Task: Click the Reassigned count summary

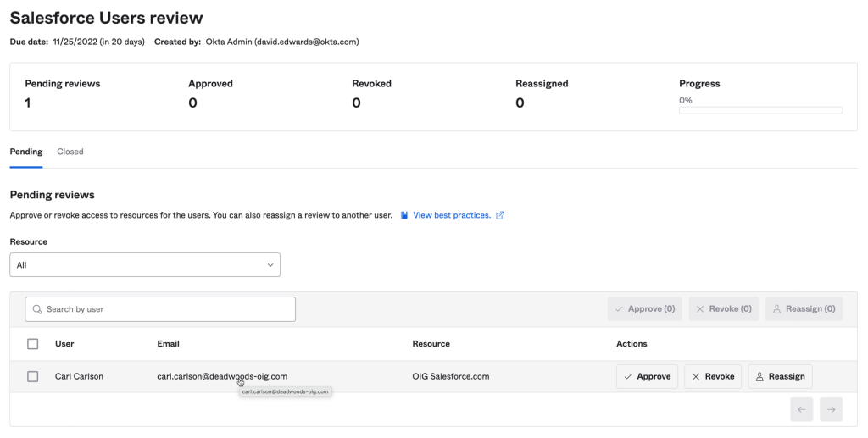Action: [542, 94]
